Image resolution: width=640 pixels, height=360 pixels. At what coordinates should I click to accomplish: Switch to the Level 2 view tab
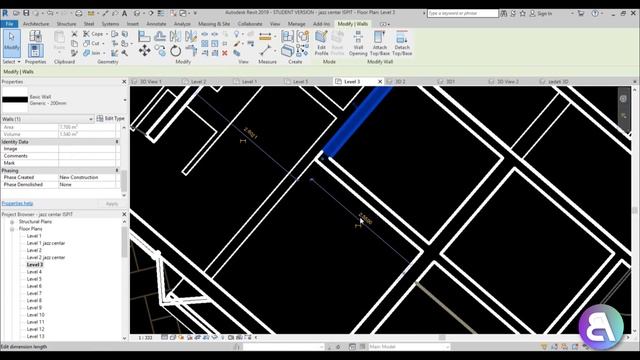pyautogui.click(x=198, y=82)
